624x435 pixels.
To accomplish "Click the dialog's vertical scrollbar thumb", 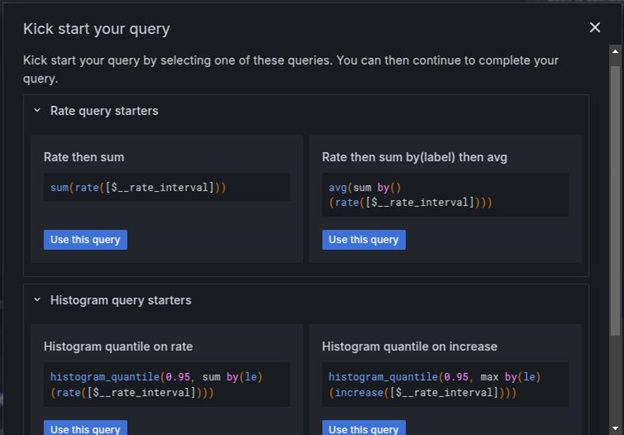I will 615,190.
